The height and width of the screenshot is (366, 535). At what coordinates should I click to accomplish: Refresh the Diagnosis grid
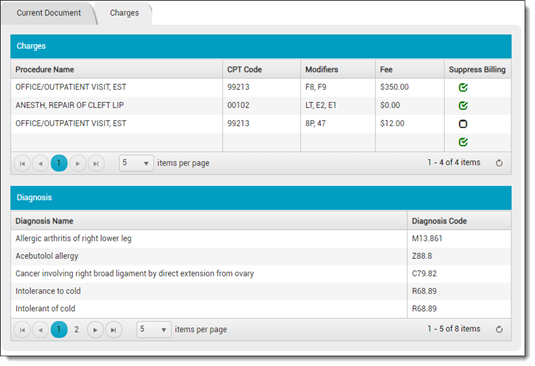[x=499, y=330]
